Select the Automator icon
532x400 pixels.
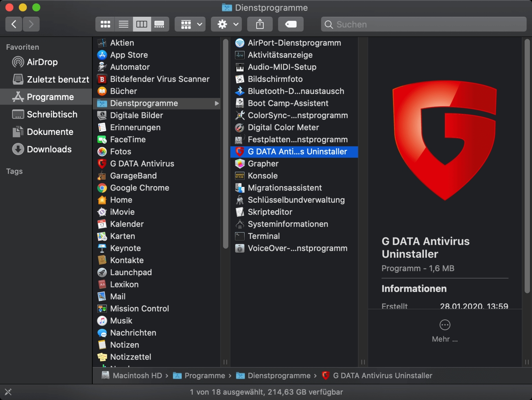coord(102,67)
